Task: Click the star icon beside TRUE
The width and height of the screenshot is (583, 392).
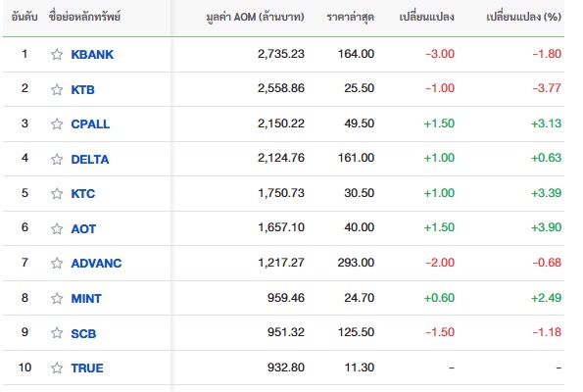Action: 57,367
